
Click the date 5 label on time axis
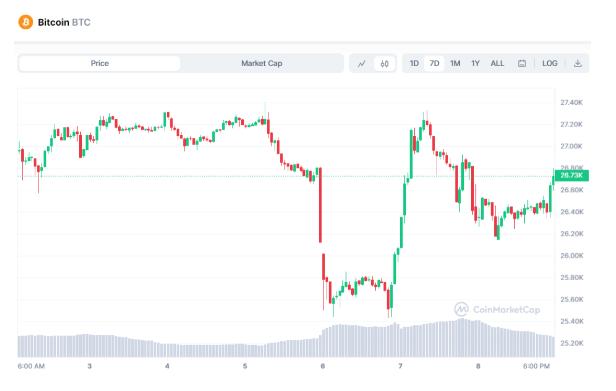(x=245, y=366)
